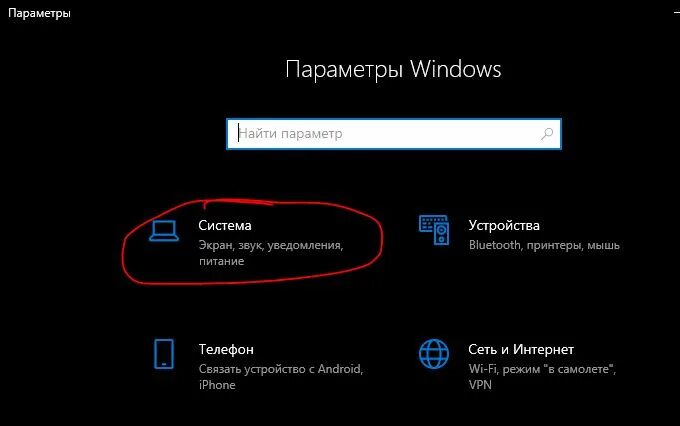Click the globe icon for Сеть и Интернет
Viewport: 680px width, 426px height.
[x=434, y=354]
